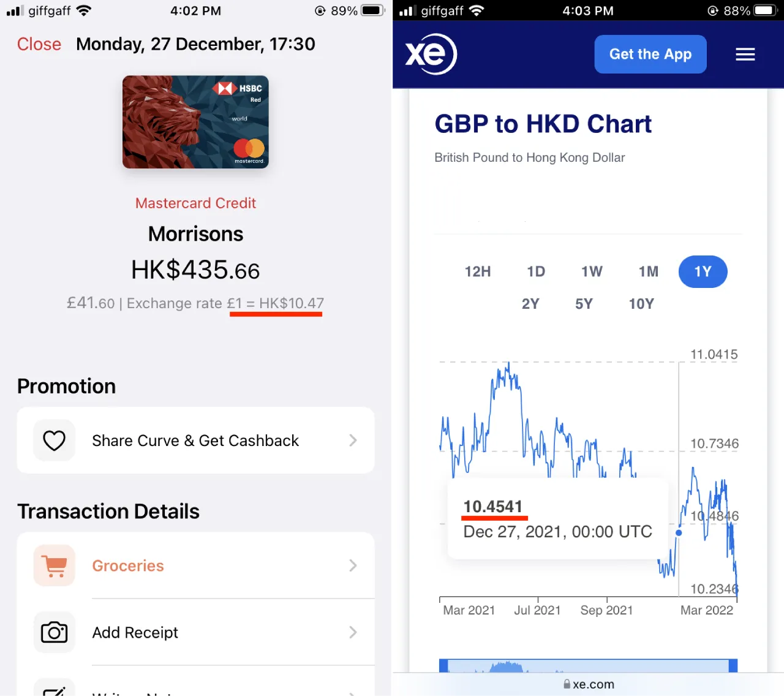The height and width of the screenshot is (696, 784).
Task: Select the 12H chart range
Action: coord(478,272)
